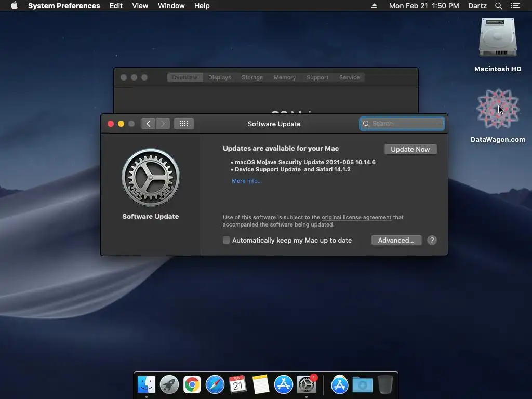The image size is (532, 399).
Task: Click the menu bar clock Mon Feb 21
Action: (424, 6)
